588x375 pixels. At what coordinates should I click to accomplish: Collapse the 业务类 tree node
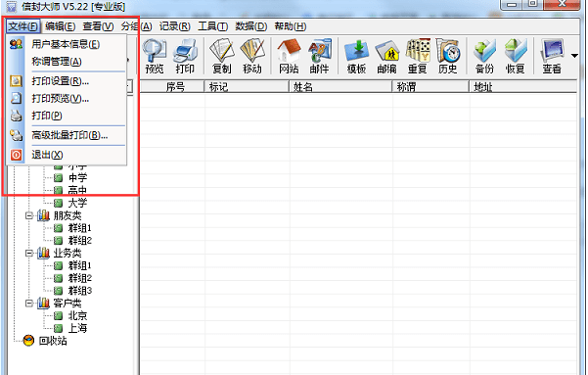coord(29,254)
